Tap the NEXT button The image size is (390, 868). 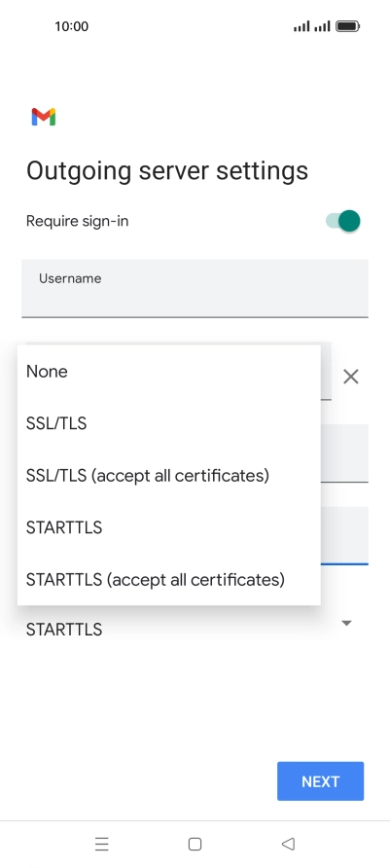pyautogui.click(x=320, y=781)
